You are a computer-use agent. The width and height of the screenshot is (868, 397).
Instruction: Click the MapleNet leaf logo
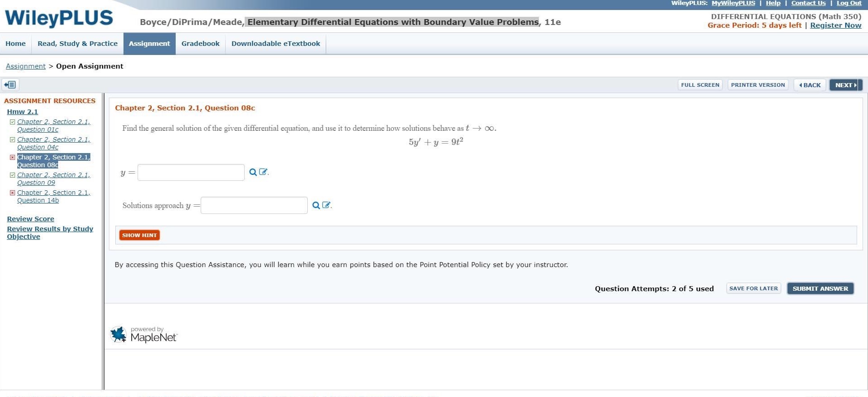click(118, 334)
